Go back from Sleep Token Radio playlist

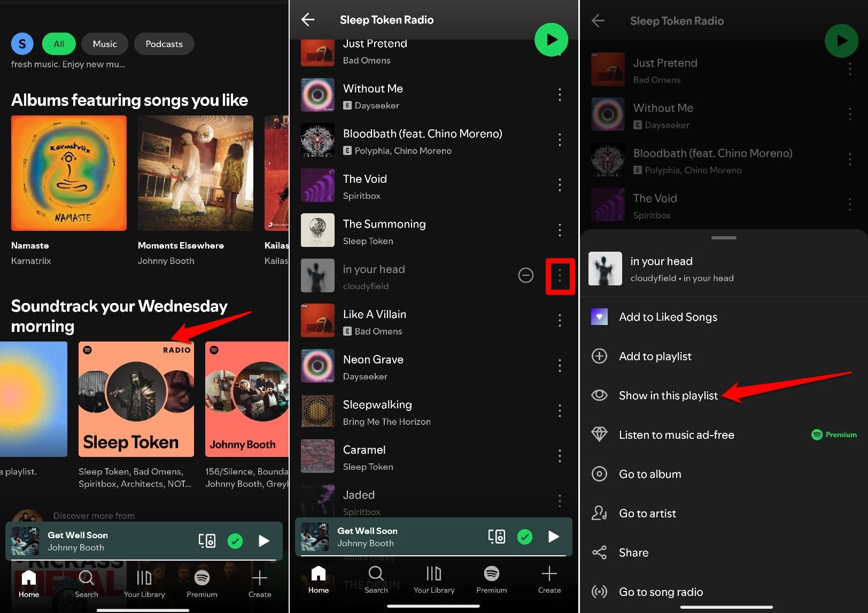tap(308, 20)
